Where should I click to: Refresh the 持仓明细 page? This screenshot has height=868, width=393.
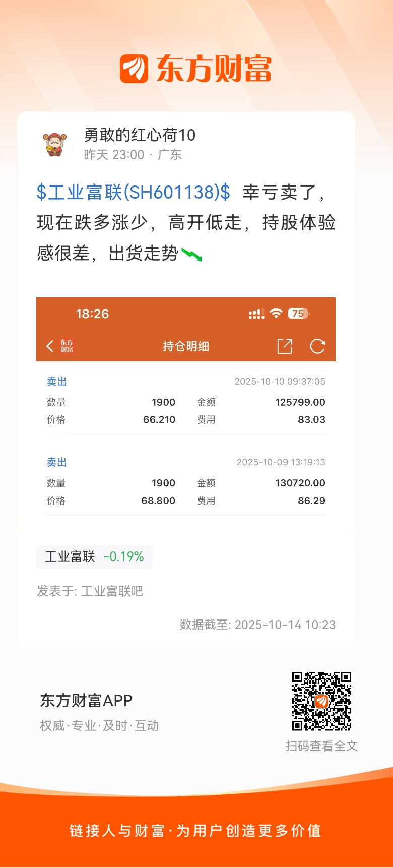pyautogui.click(x=317, y=346)
